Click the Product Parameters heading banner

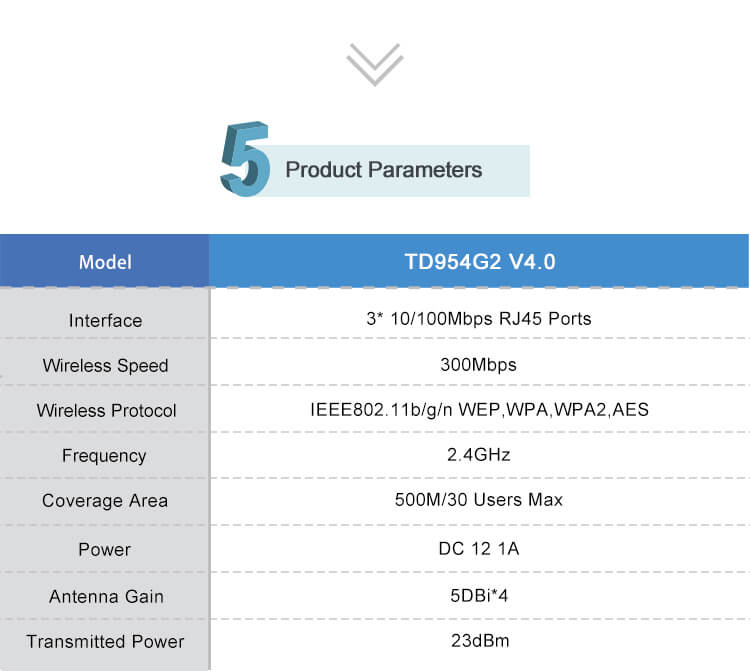tap(384, 170)
